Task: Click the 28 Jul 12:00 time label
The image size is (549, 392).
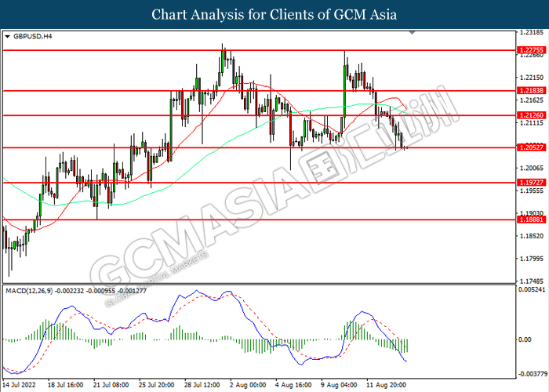Action: coord(202,385)
